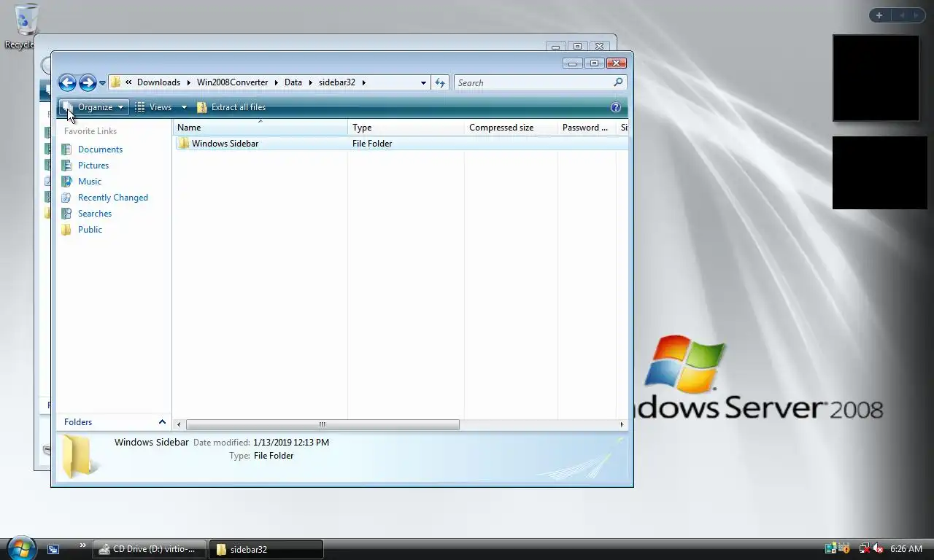Click the horizontal scrollbar thumb

click(323, 424)
